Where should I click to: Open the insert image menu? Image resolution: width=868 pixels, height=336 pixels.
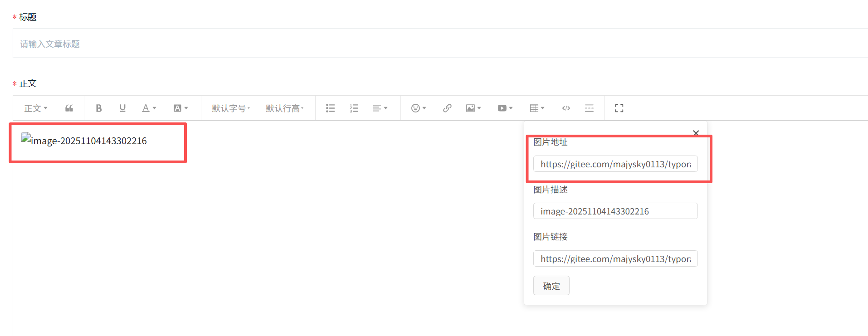coord(473,108)
